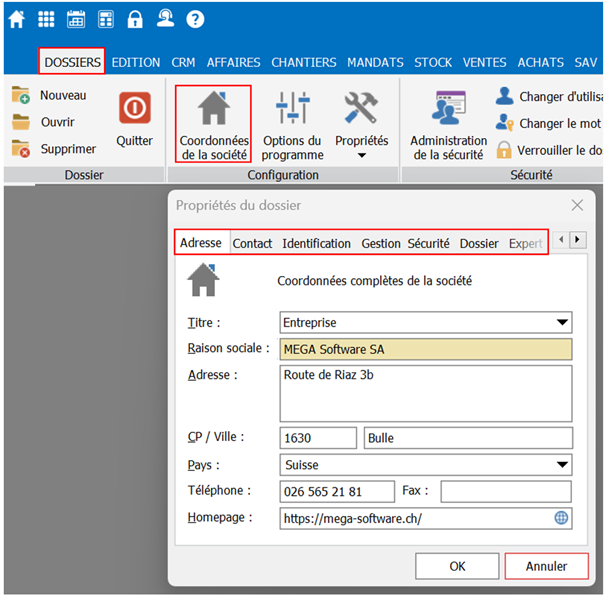Click the Ville field containing Bulle

468,438
